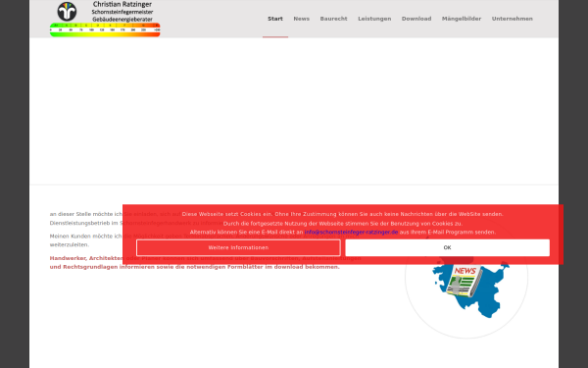
Task: Go to Baurecht in navigation
Action: 334,19
